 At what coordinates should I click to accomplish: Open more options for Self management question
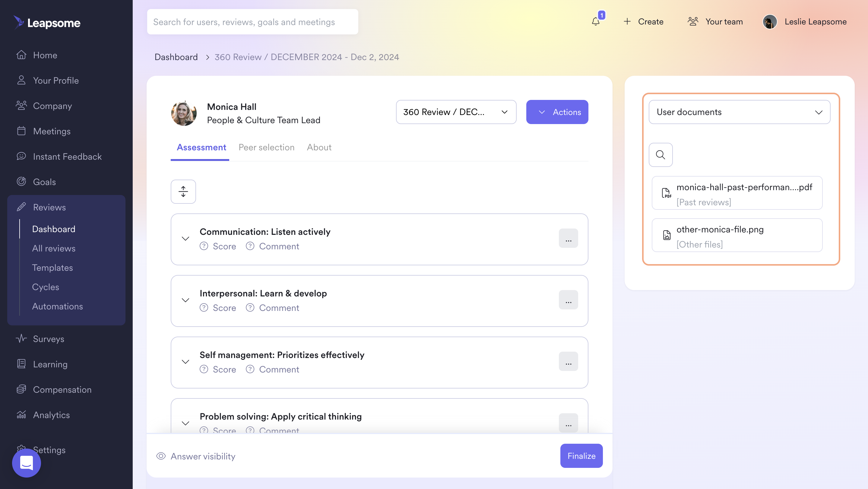568,362
